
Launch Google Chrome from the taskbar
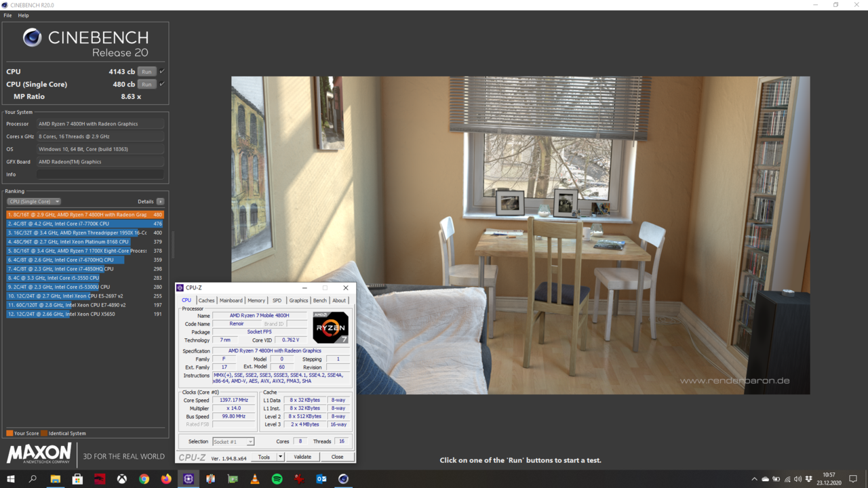pyautogui.click(x=144, y=479)
